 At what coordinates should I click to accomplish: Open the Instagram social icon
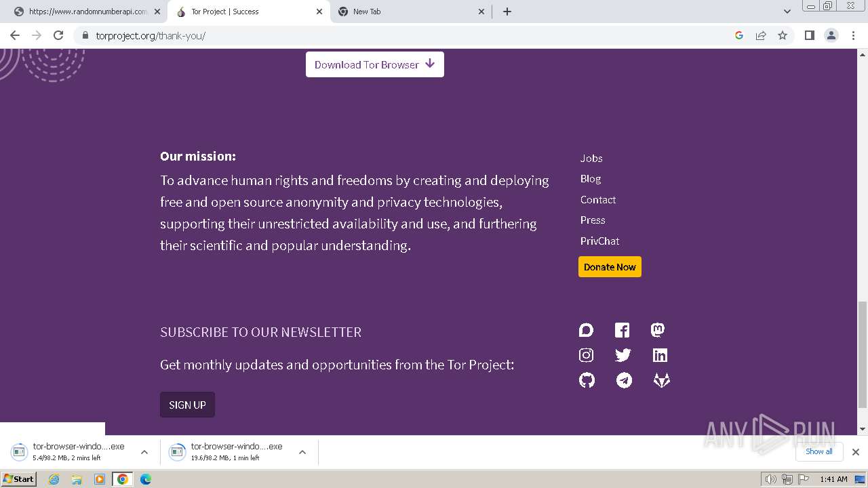(587, 355)
